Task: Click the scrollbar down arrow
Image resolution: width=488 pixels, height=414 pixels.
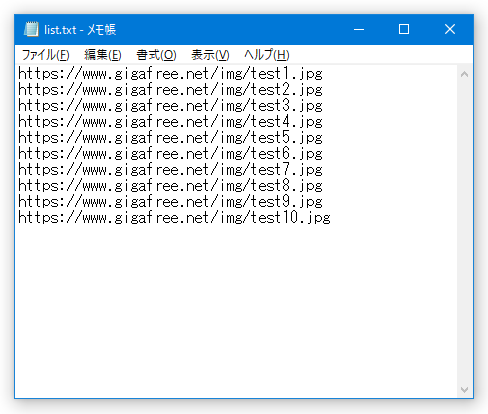Action: click(x=464, y=389)
